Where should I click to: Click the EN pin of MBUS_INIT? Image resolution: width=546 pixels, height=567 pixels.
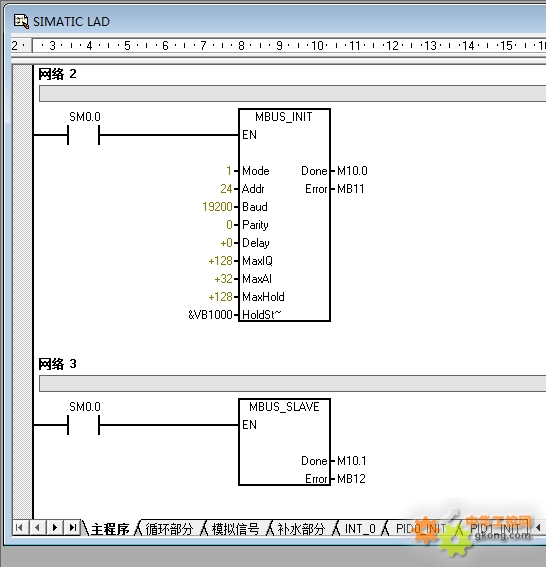click(x=249, y=135)
